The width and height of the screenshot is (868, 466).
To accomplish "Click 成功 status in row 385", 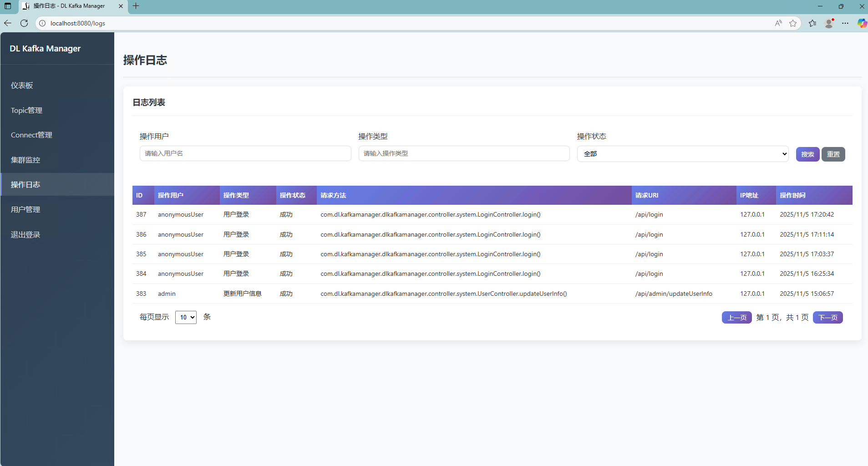I will pyautogui.click(x=286, y=254).
